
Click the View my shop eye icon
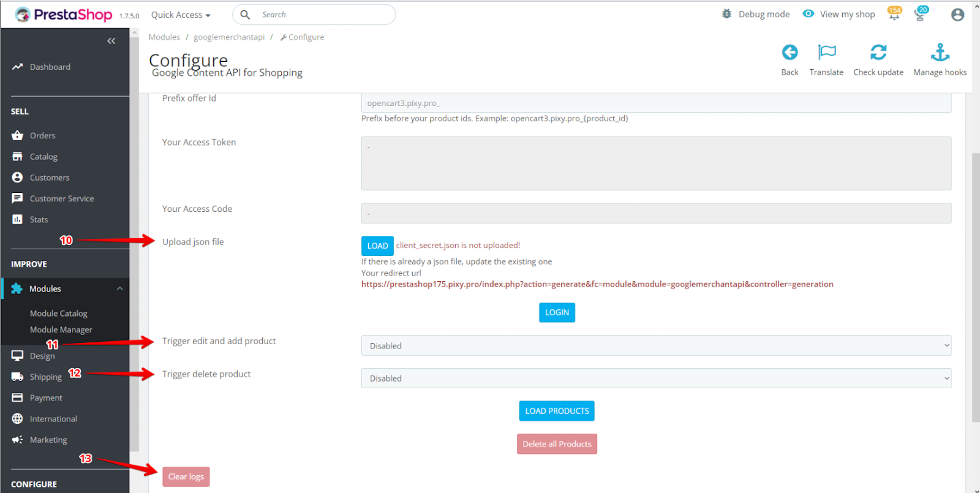coord(809,13)
